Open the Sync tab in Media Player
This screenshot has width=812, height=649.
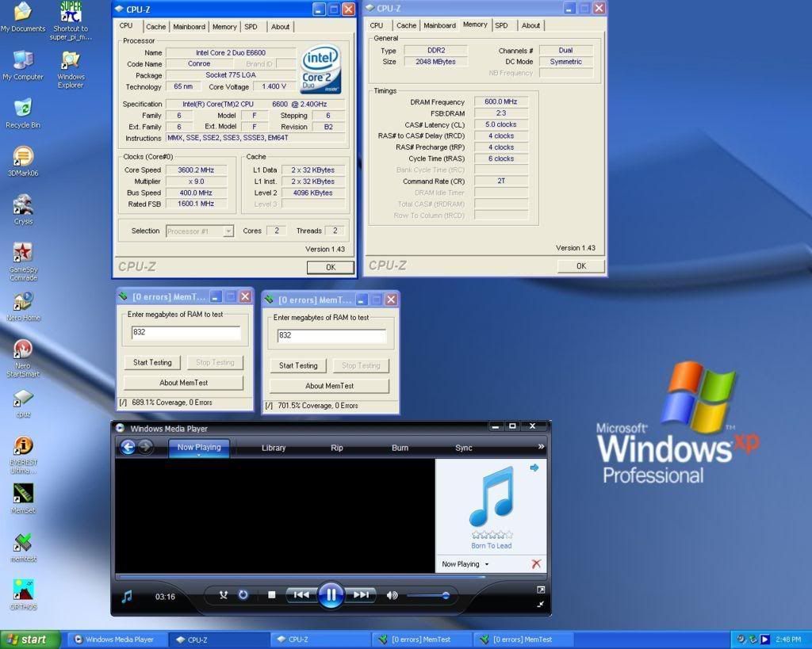463,448
